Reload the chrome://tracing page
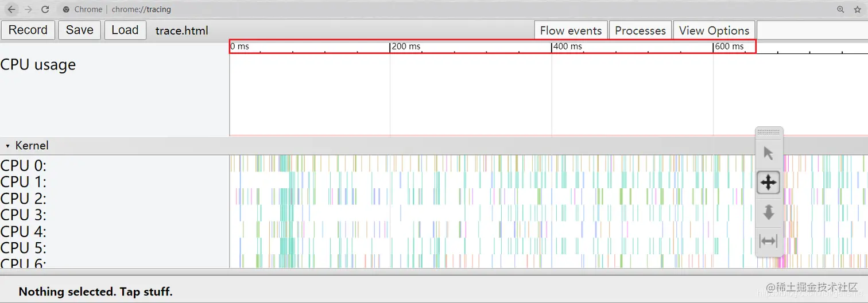 point(45,9)
